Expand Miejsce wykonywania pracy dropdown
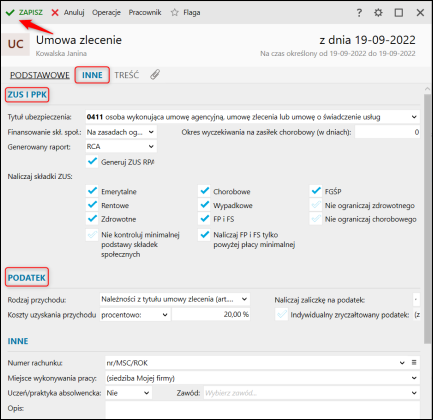 click(414, 378)
